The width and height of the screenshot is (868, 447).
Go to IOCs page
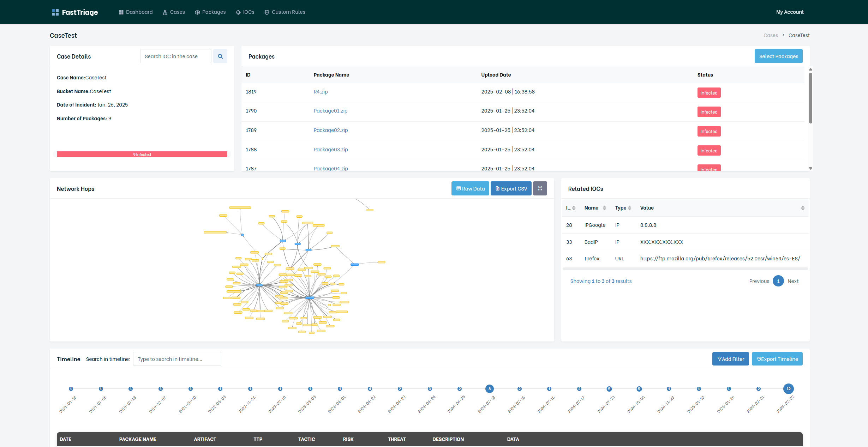coord(245,12)
